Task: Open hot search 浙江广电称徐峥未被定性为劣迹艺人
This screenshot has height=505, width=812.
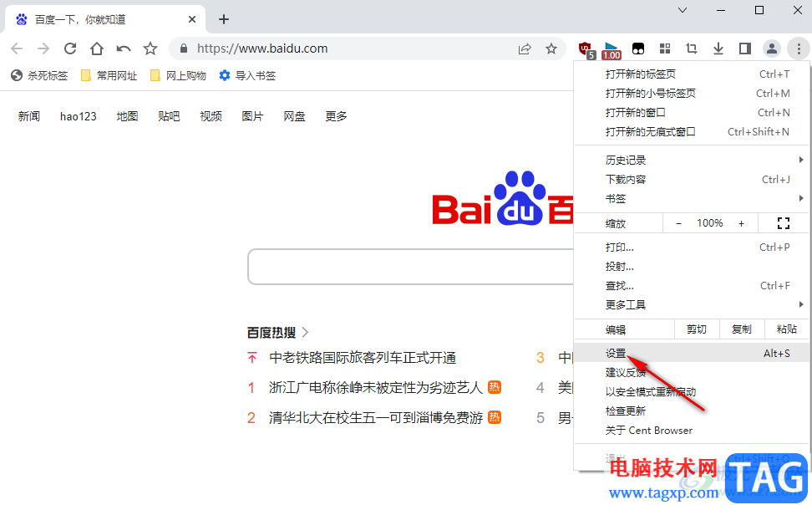Action: click(x=375, y=387)
